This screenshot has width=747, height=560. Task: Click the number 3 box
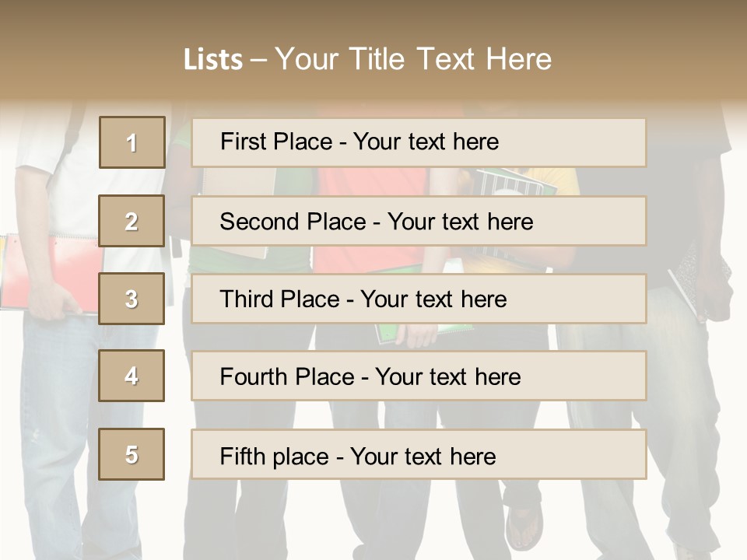click(132, 299)
